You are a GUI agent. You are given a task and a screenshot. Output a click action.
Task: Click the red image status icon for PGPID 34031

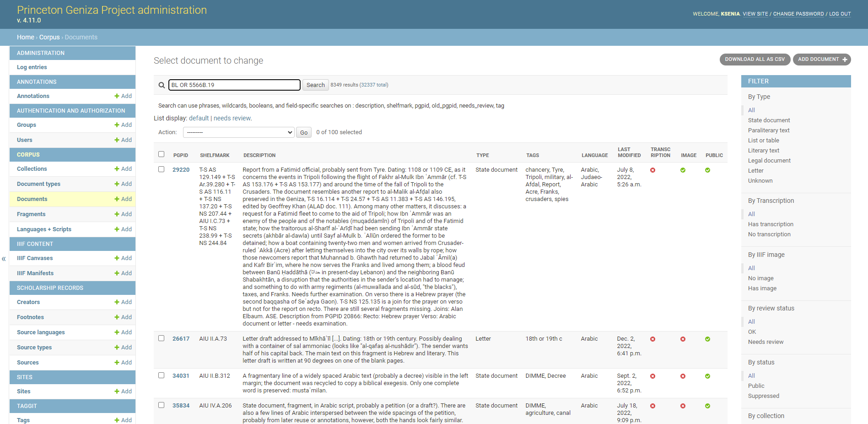tap(683, 375)
